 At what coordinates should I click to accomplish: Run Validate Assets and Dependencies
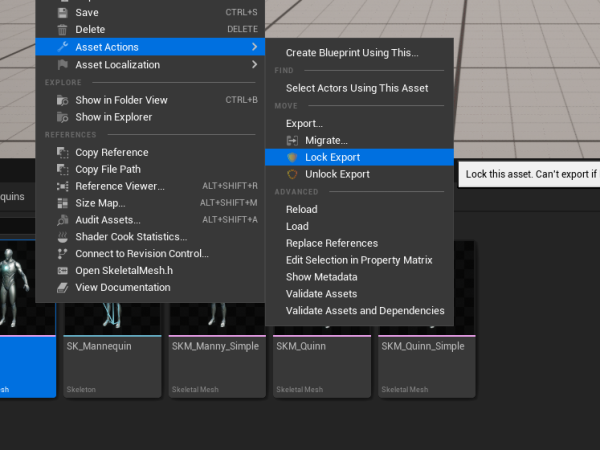click(364, 311)
